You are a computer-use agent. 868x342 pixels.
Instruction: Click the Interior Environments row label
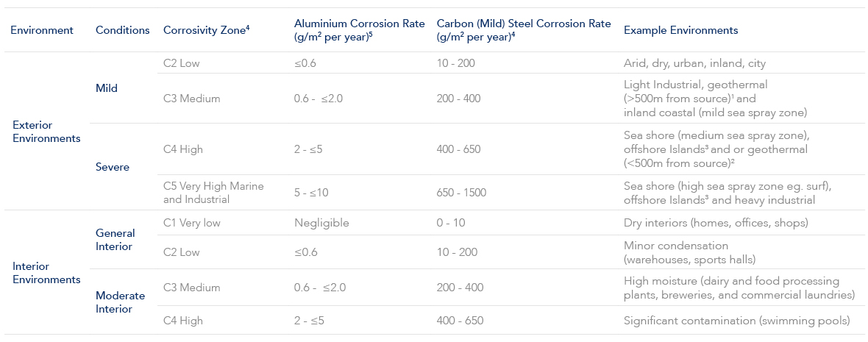[46, 273]
